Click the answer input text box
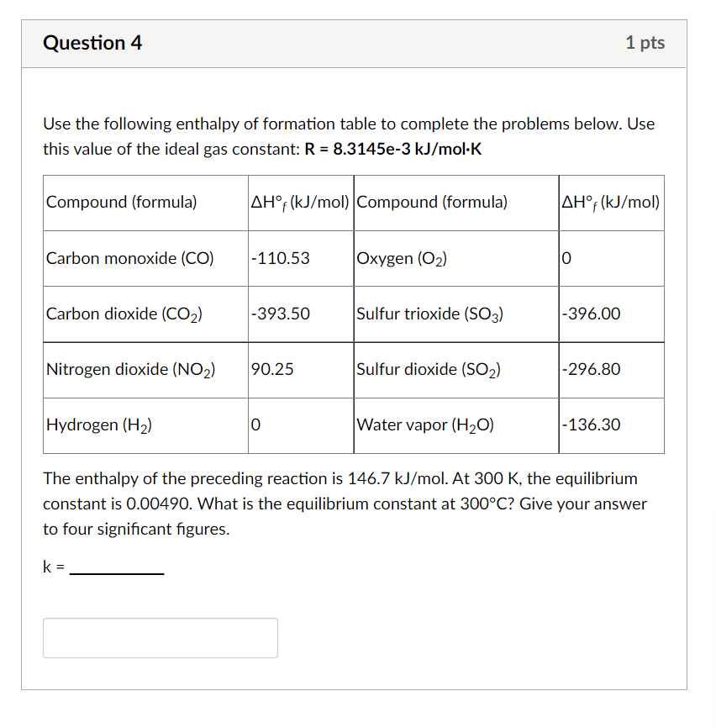The image size is (716, 728). [160, 637]
